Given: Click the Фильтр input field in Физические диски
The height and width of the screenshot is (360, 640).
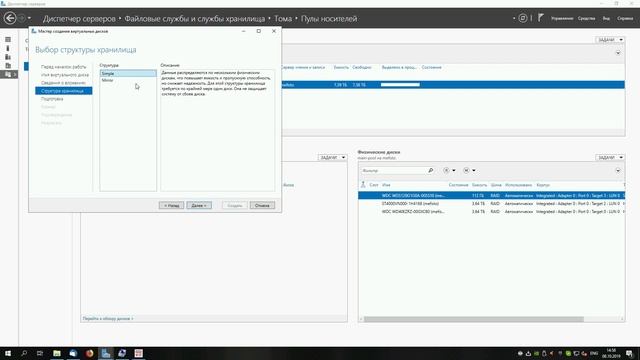Looking at the screenshot, I should tap(394, 171).
